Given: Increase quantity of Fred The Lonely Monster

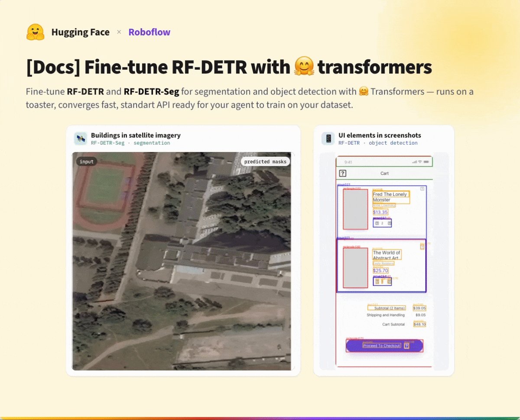Looking at the screenshot, I should coord(389,223).
